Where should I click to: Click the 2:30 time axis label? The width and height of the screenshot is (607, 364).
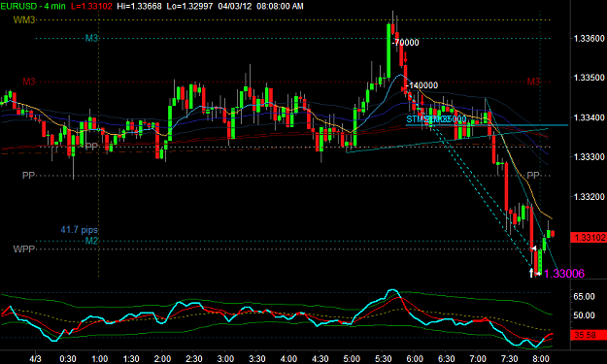194,359
